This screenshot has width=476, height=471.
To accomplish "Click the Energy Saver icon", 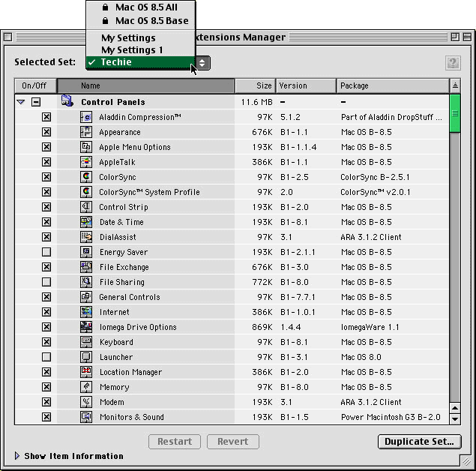I will coord(86,252).
